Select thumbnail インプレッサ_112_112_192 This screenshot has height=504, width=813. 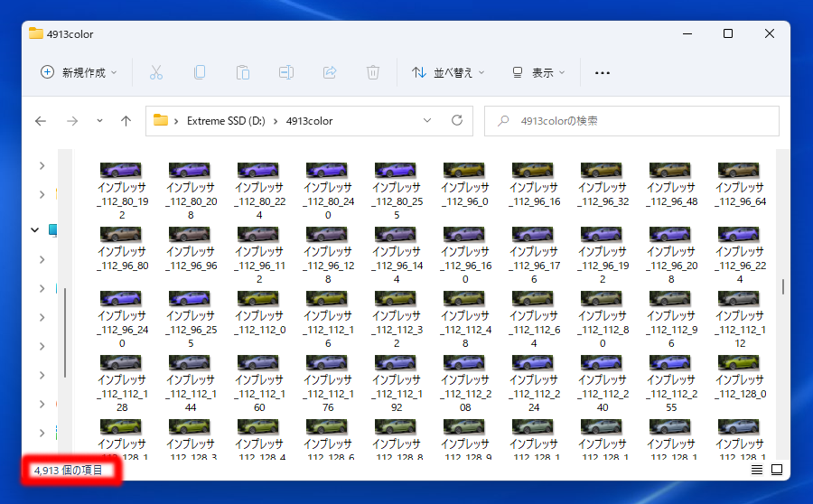tap(396, 362)
